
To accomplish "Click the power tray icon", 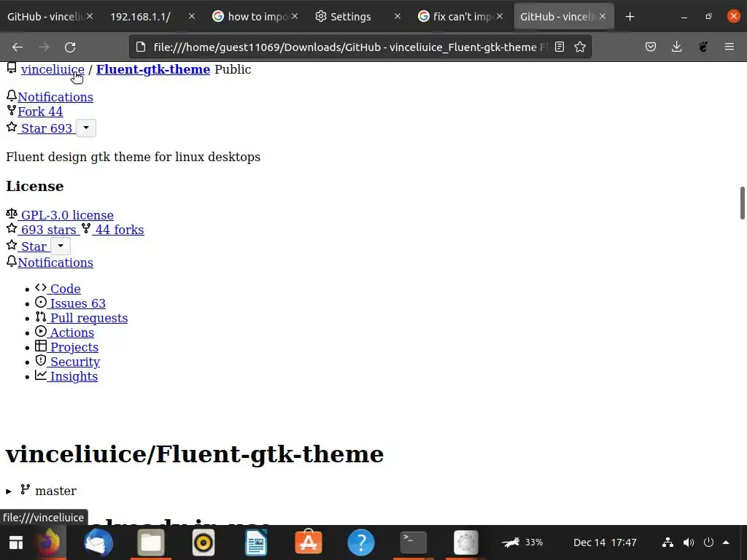I will pos(708,542).
